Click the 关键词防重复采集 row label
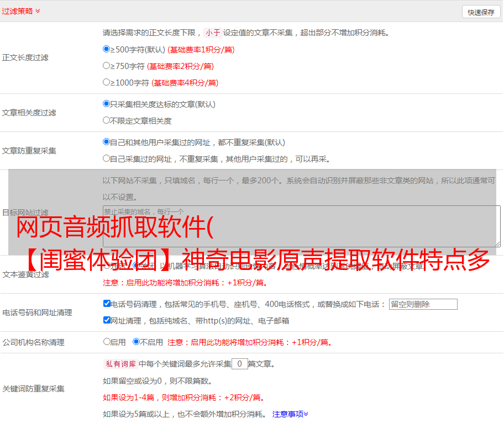Viewport: 504px width, 424px height. pyautogui.click(x=33, y=389)
